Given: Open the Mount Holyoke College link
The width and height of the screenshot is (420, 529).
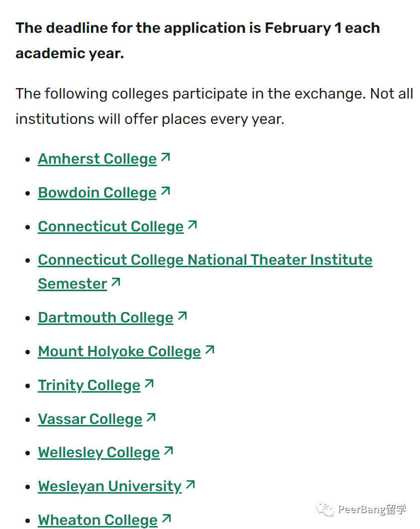Looking at the screenshot, I should tap(119, 351).
